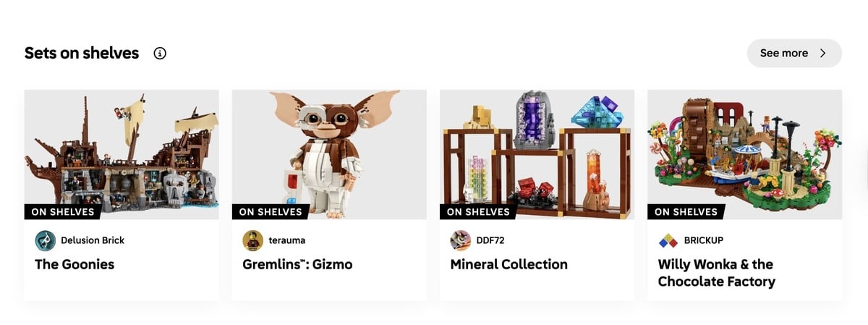Click the See more button

click(794, 53)
